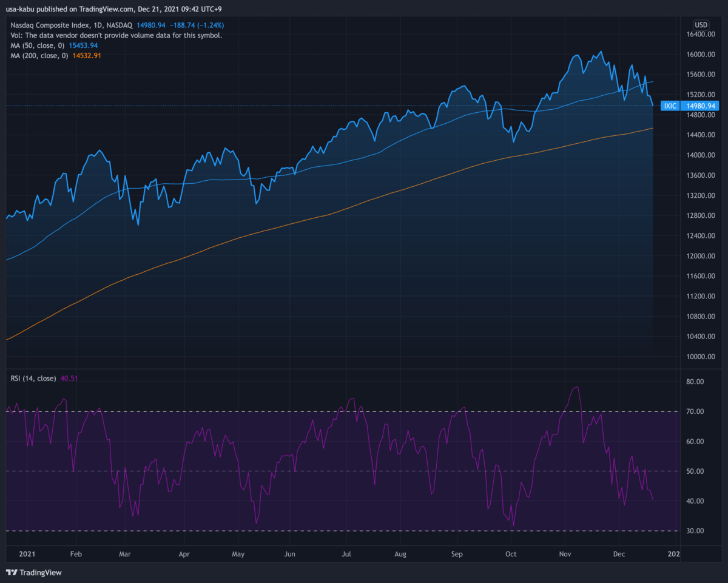Screen dimensions: 728x583
Task: Click the IXIC price label tag
Action: point(670,106)
